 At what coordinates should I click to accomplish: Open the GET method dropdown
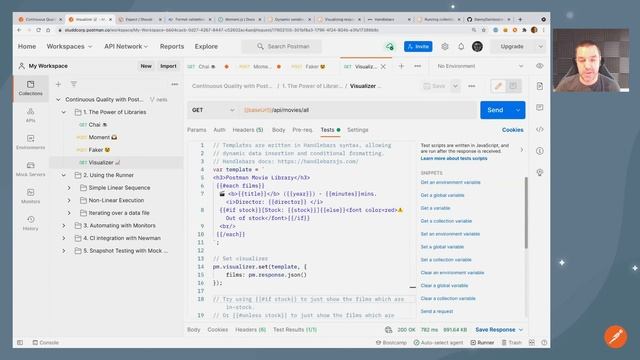[x=213, y=110]
